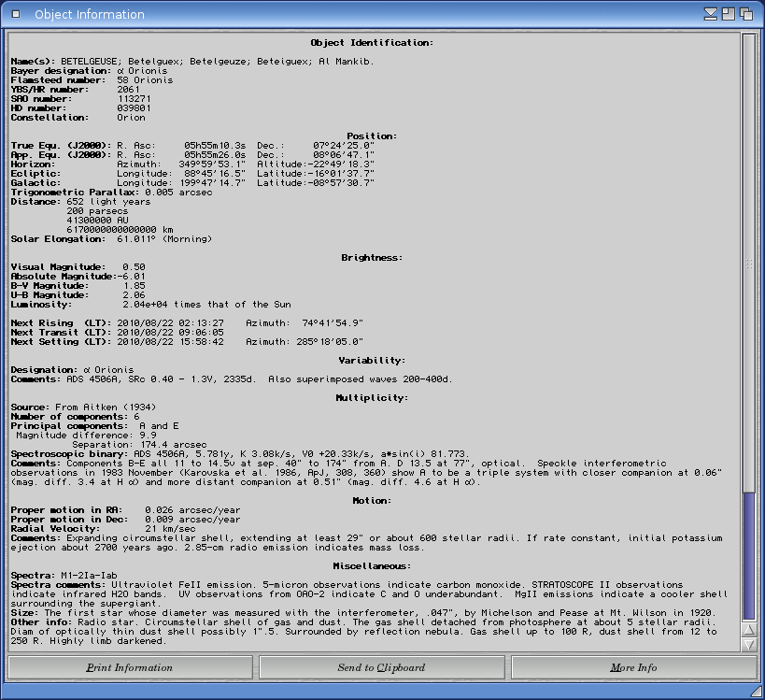765x700 pixels.
Task: Click the window zoom gadget
Action: [730, 14]
